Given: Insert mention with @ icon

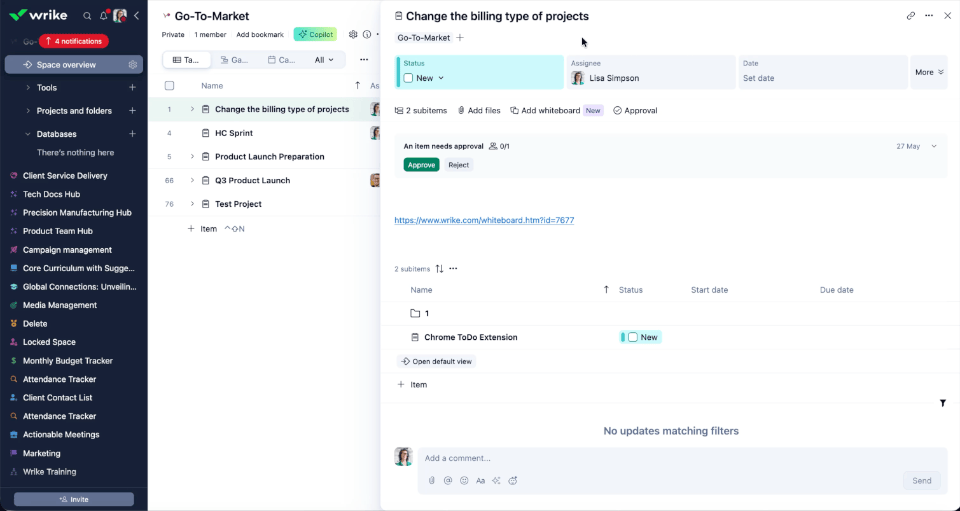Looking at the screenshot, I should (x=448, y=480).
